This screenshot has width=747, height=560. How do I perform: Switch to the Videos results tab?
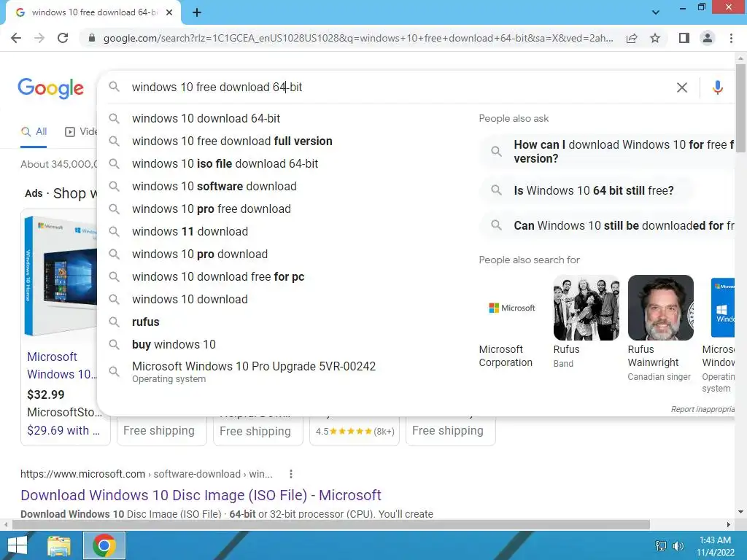80,132
